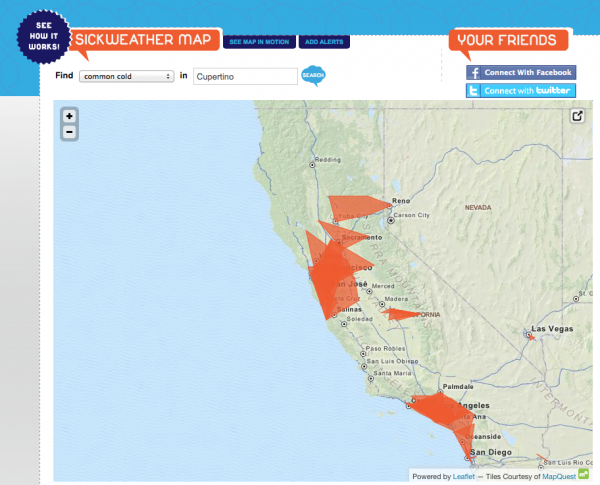Click the Las Vegas city label
Image resolution: width=600 pixels, height=485 pixels.
click(x=552, y=329)
